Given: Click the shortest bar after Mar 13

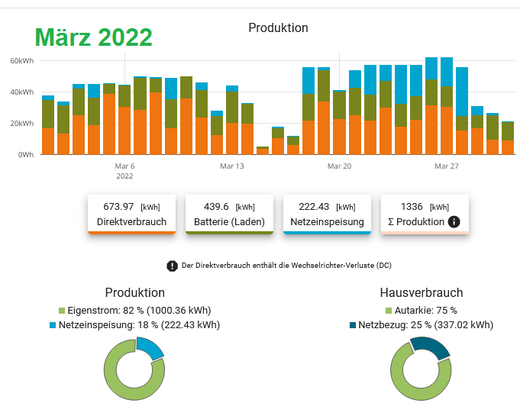Looking at the screenshot, I should click(263, 150).
